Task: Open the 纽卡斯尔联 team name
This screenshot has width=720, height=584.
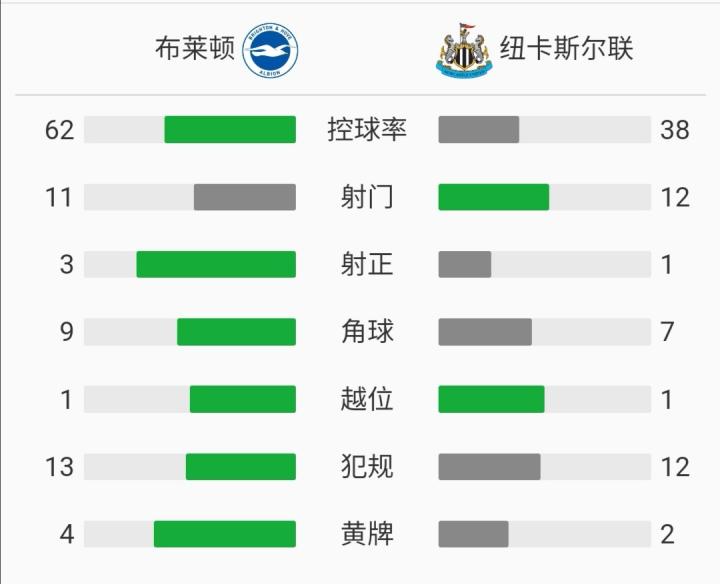Action: pyautogui.click(x=567, y=49)
